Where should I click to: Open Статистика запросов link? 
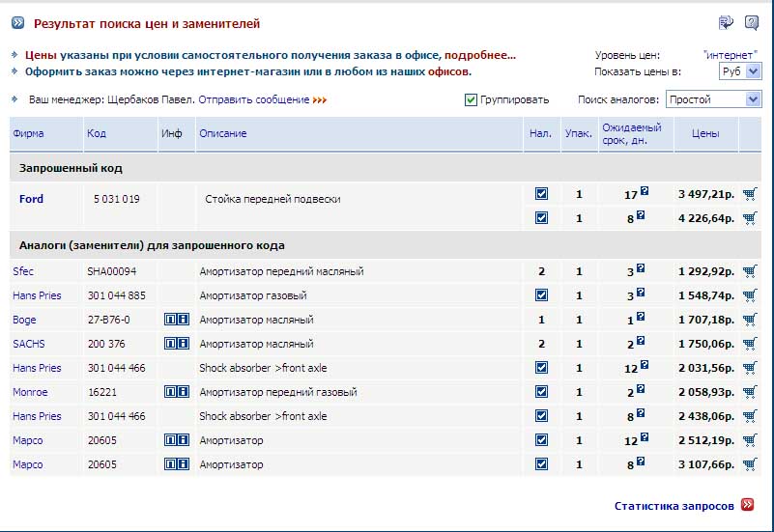(x=675, y=505)
